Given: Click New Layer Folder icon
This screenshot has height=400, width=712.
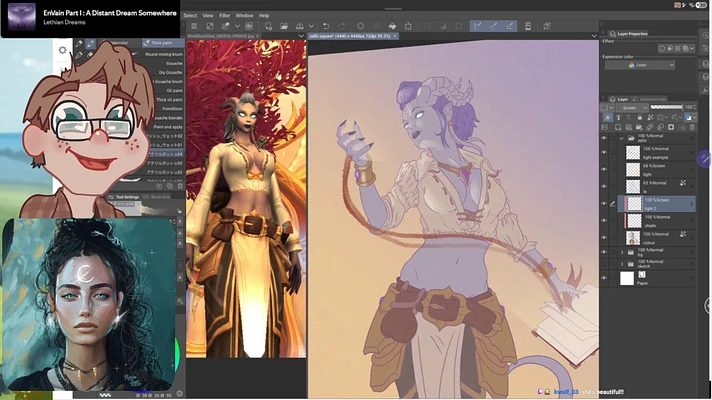Looking at the screenshot, I should 639,128.
